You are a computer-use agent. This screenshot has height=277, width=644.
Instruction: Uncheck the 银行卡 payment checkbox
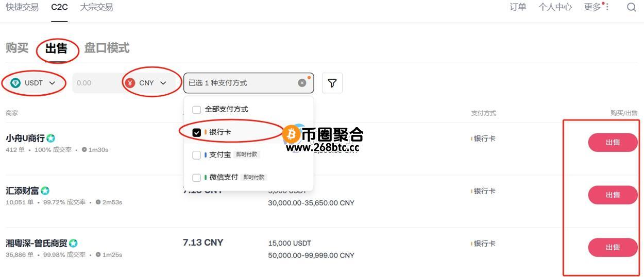pyautogui.click(x=196, y=132)
